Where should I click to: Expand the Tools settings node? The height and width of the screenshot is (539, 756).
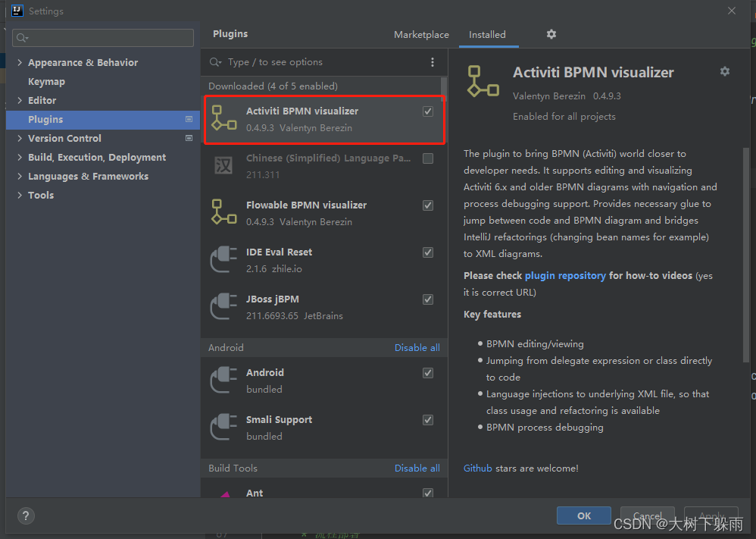(x=20, y=195)
